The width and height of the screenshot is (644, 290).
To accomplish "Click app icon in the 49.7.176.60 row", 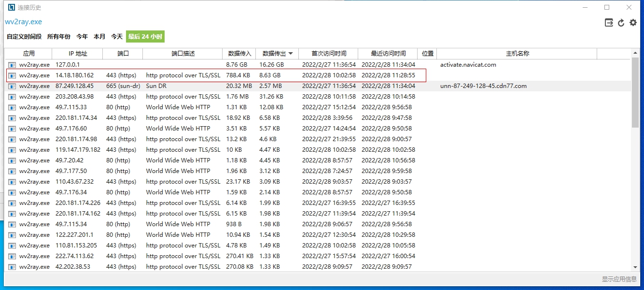I will pos(12,129).
